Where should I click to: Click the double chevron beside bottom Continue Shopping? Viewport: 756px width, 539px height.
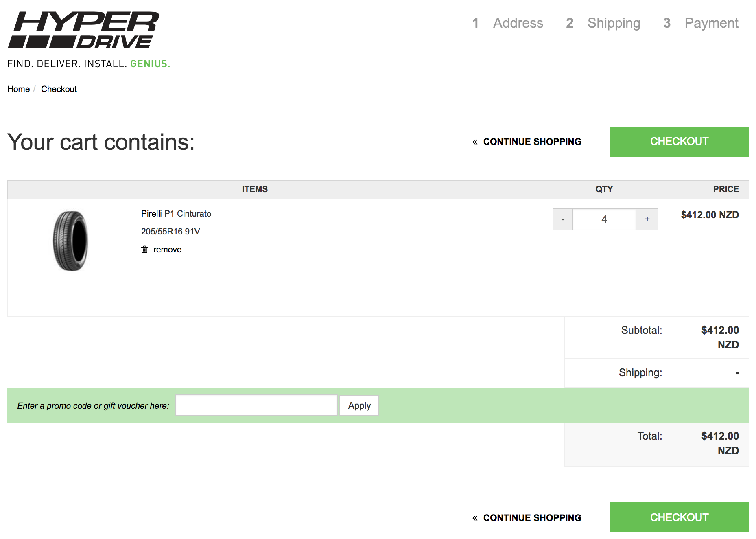pyautogui.click(x=475, y=518)
